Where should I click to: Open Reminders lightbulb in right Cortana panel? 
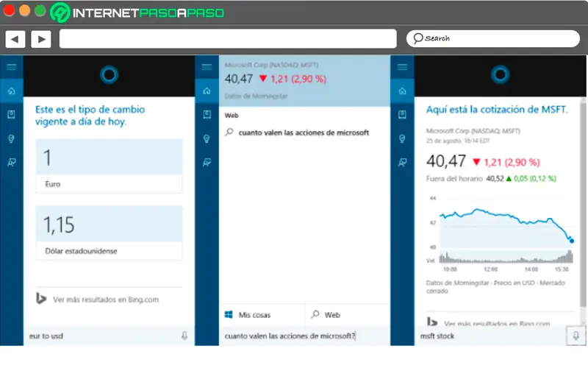[x=402, y=138]
